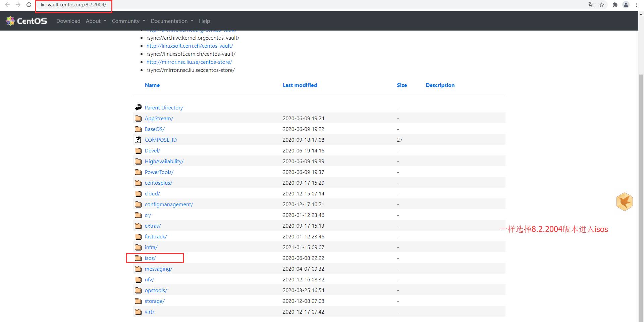Viewport: 644px width, 322px height.
Task: Sort listing by Size column
Action: pyautogui.click(x=402, y=85)
